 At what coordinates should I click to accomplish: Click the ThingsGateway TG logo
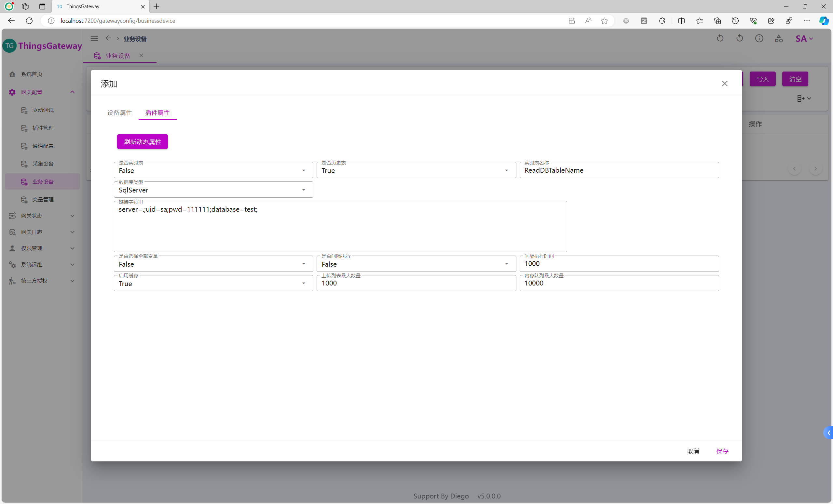tap(9, 46)
